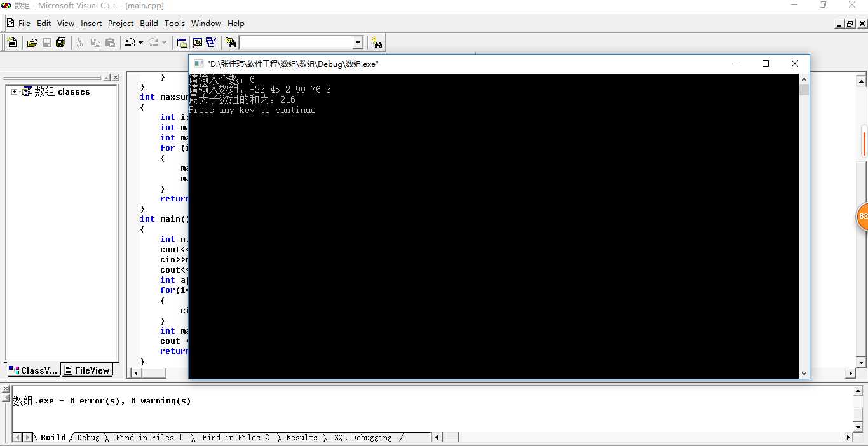868x446 pixels.
Task: Click the Save floppy disk icon
Action: coord(46,43)
